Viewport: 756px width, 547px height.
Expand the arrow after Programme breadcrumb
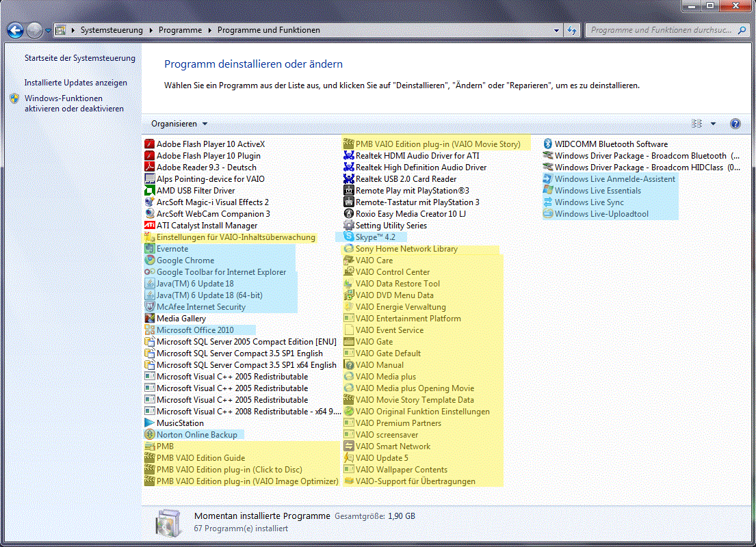(x=210, y=30)
